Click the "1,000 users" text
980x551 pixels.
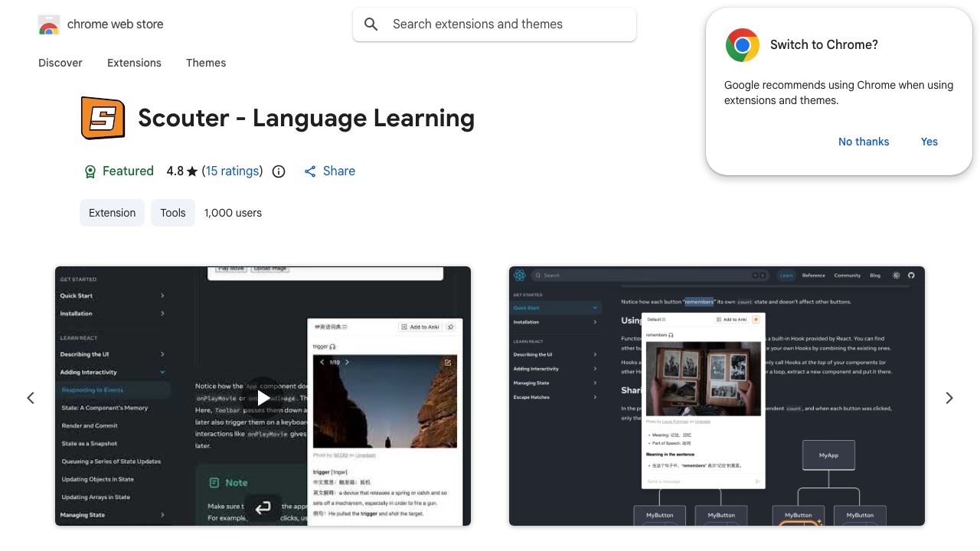(x=233, y=213)
